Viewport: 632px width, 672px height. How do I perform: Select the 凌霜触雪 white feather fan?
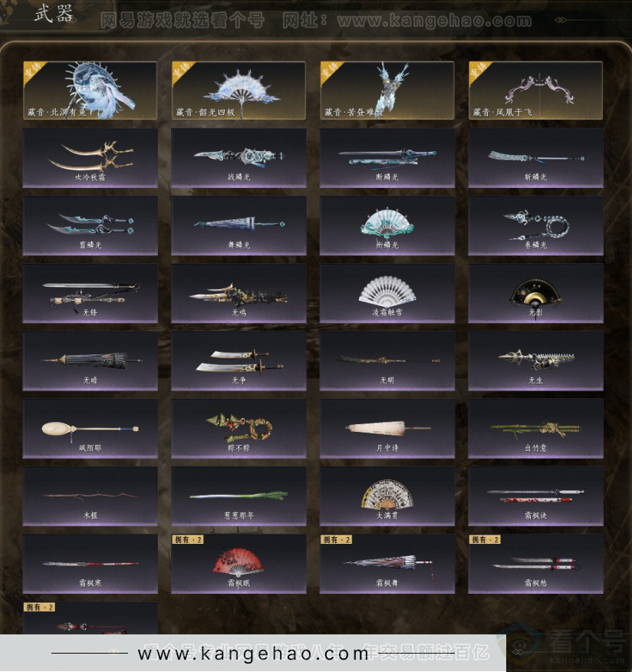coord(387,294)
